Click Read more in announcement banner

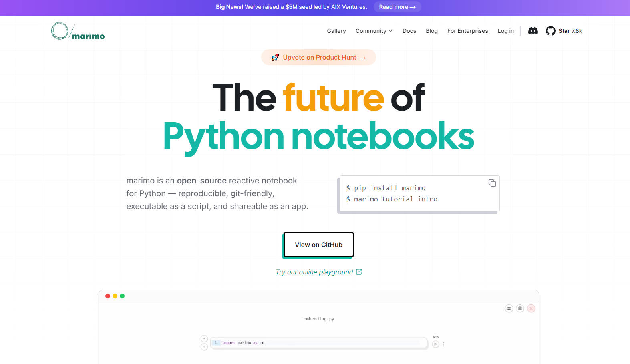pyautogui.click(x=397, y=7)
